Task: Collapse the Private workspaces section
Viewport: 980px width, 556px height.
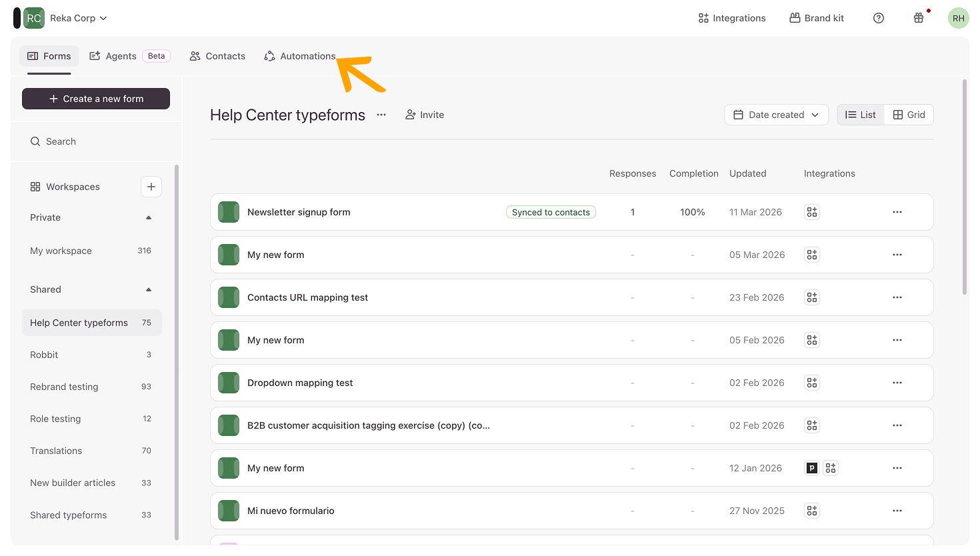Action: pos(149,217)
